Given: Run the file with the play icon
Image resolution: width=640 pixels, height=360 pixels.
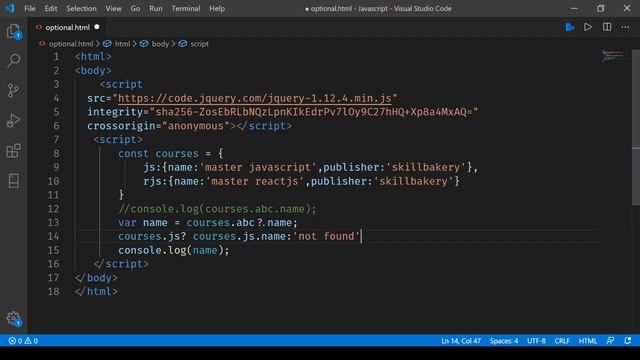Looking at the screenshot, I should pyautogui.click(x=588, y=27).
